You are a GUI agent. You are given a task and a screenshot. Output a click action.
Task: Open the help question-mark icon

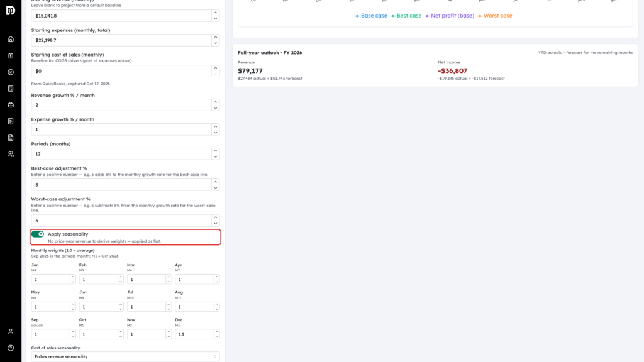(11, 348)
